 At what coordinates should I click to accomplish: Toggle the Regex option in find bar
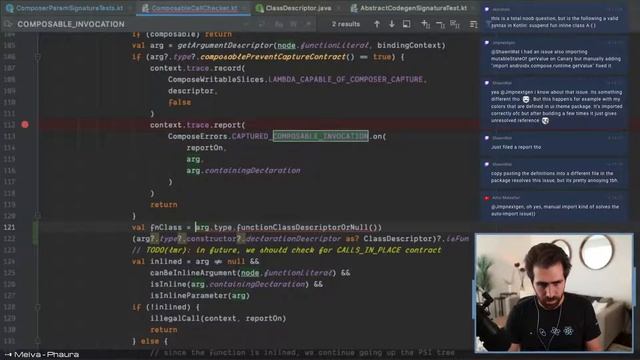click(308, 24)
